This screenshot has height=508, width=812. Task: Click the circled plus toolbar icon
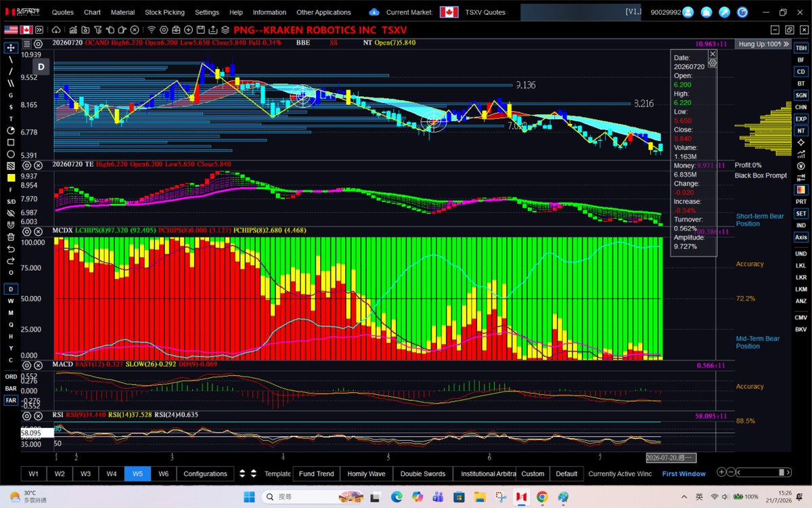coord(188,30)
